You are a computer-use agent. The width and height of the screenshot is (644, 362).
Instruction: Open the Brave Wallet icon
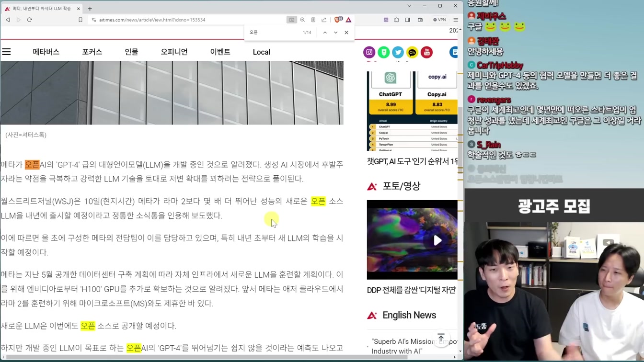(420, 20)
